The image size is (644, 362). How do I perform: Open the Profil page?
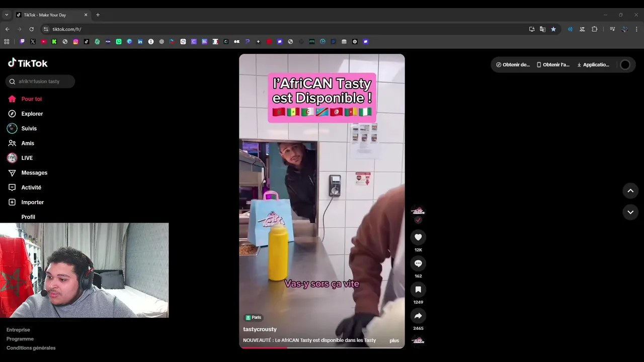28,217
